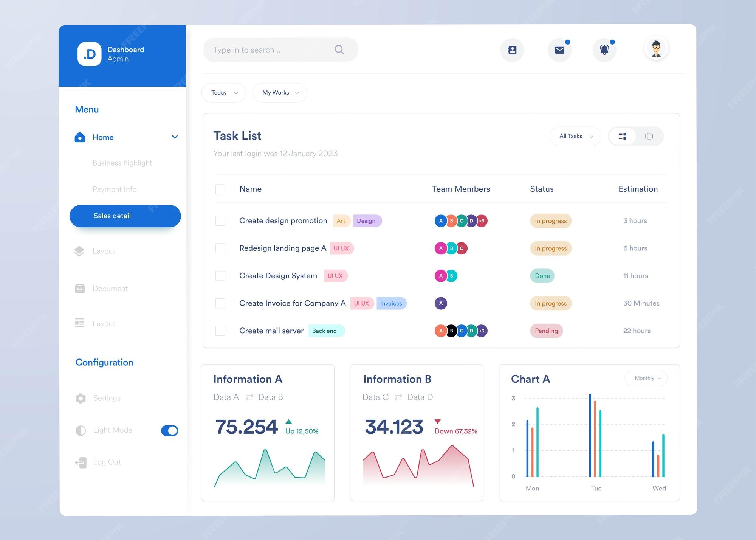Open the Document section in the sidebar
756x540 pixels.
point(110,288)
